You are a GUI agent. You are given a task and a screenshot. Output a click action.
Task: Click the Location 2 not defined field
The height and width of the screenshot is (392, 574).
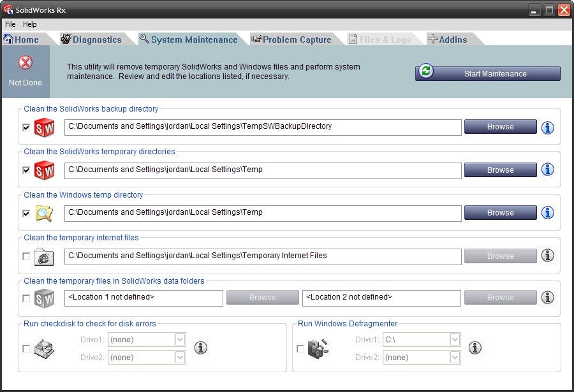(x=381, y=298)
